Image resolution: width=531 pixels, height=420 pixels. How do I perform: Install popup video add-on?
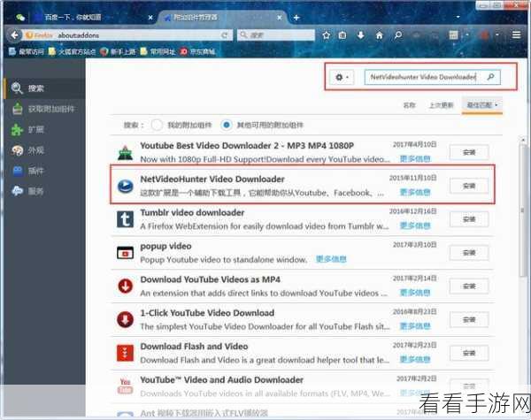pos(469,253)
